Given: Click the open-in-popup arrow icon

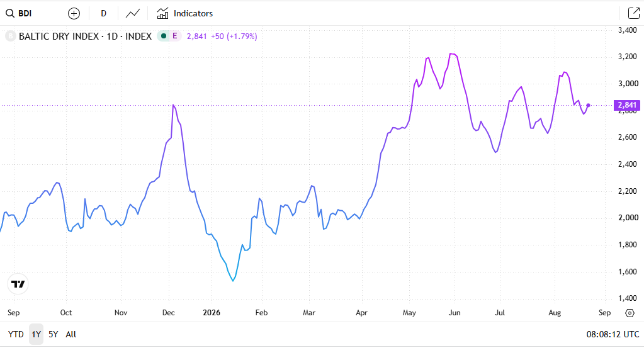Looking at the screenshot, I should (633, 14).
